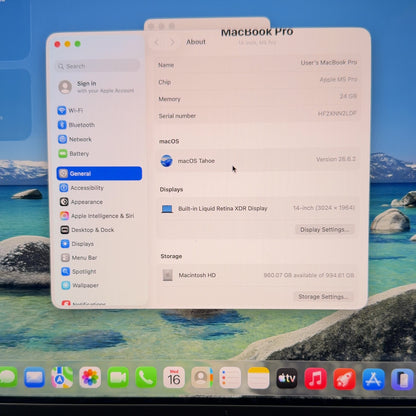Viewport: 416px width, 416px height.
Task: Go back with the toolbar chevron
Action: point(157,42)
